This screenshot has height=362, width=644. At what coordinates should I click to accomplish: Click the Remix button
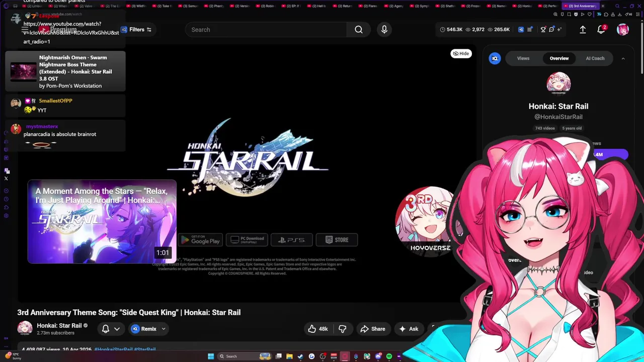144,329
